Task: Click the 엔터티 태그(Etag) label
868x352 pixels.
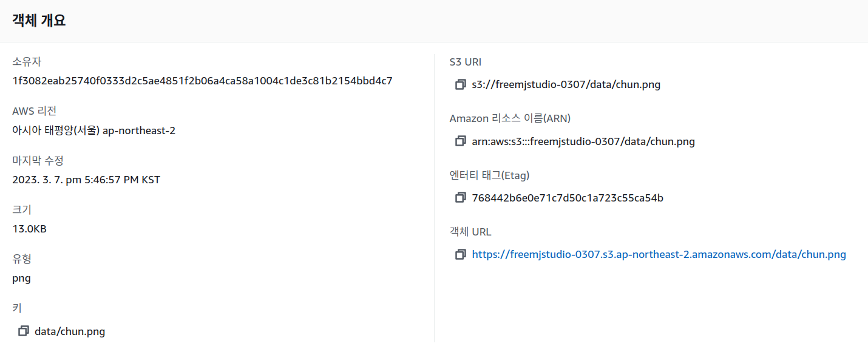Action: point(489,175)
